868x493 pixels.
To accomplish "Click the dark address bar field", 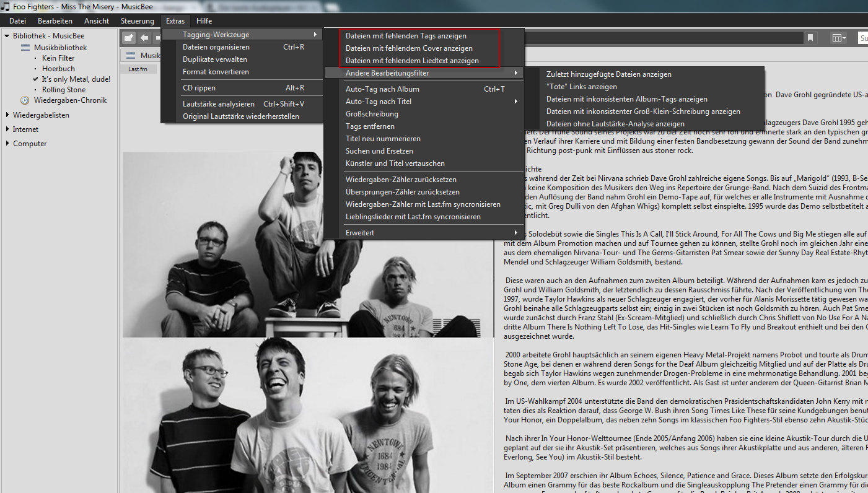I will 663,38.
